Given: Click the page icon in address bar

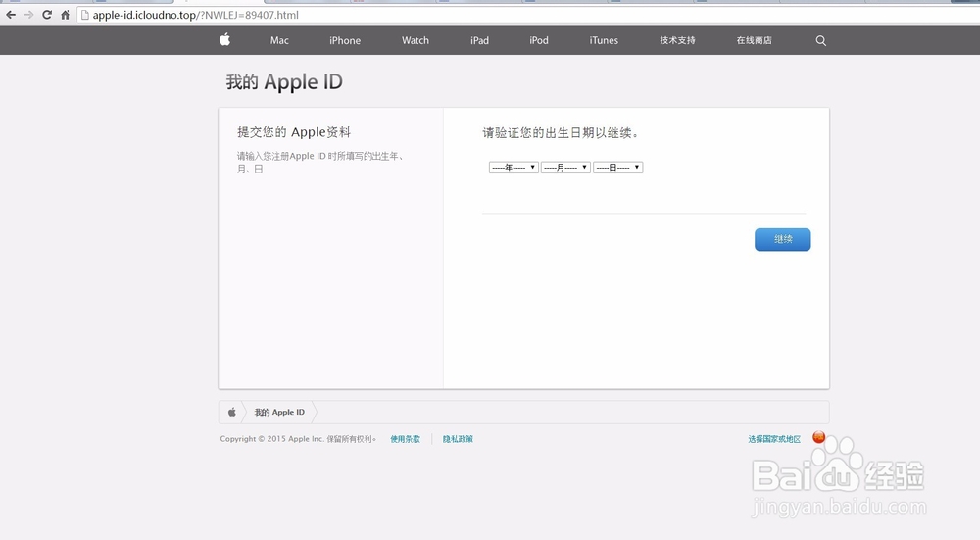Looking at the screenshot, I should [85, 15].
